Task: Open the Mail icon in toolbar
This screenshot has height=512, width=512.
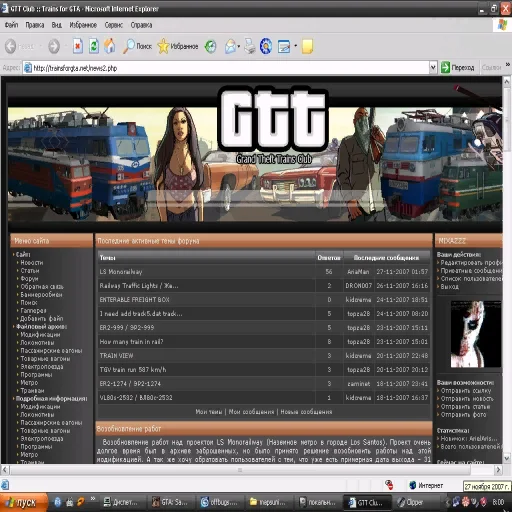Action: coord(230,46)
